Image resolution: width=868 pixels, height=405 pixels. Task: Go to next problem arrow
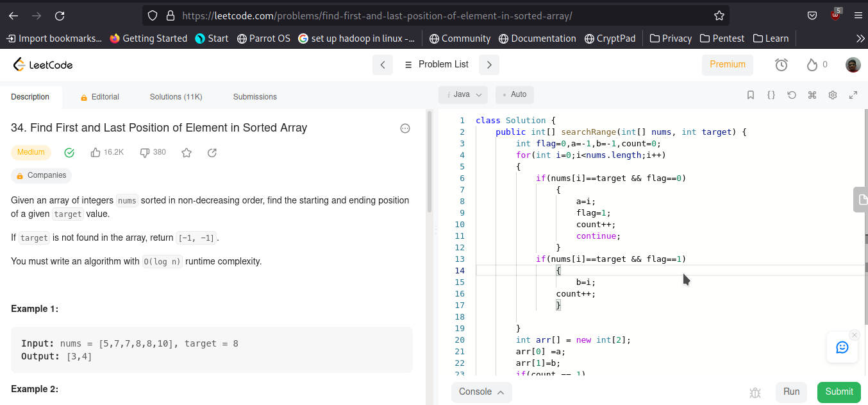(489, 65)
